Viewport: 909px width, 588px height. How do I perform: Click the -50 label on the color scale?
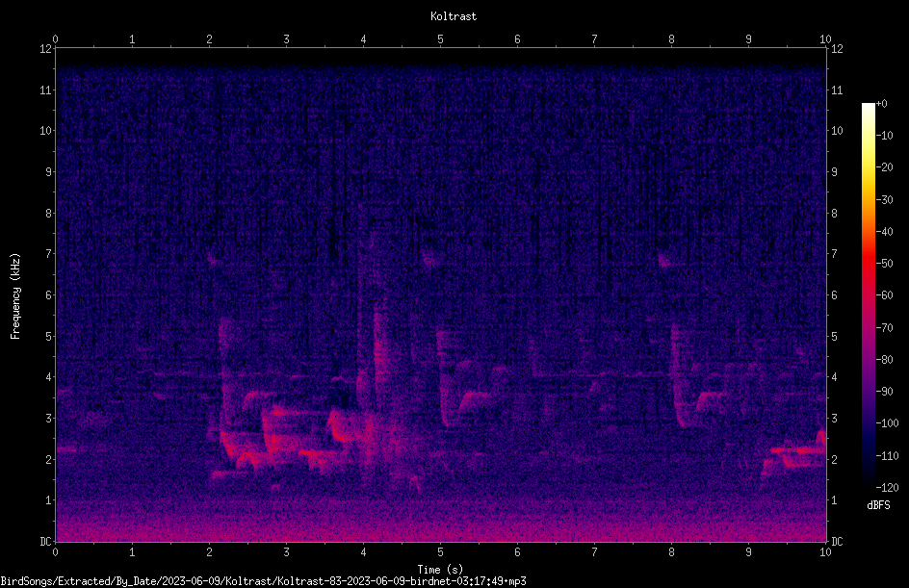point(884,264)
